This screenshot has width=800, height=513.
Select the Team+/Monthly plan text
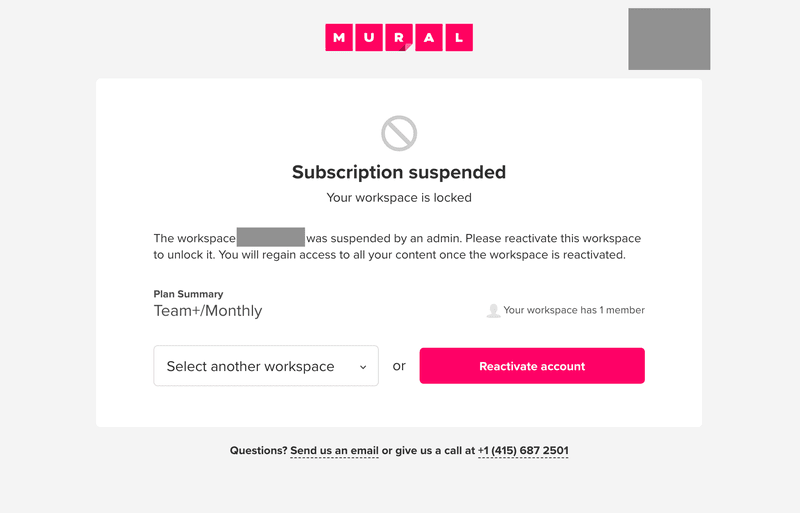[x=208, y=311]
